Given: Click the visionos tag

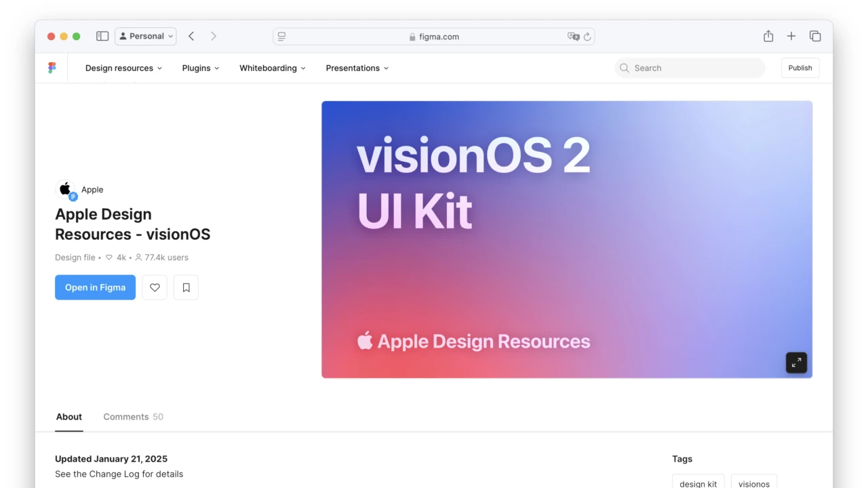Looking at the screenshot, I should pyautogui.click(x=754, y=483).
